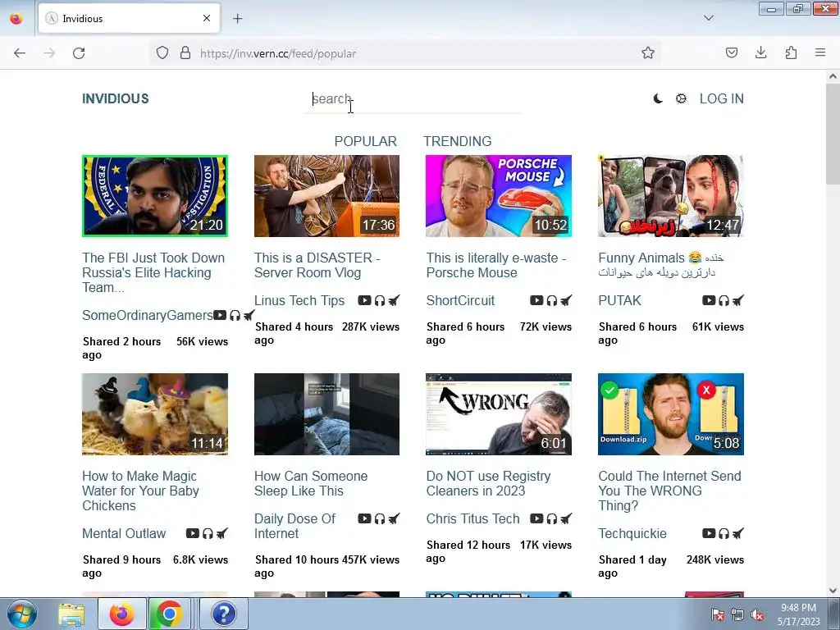The image size is (840, 630).
Task: Click headphones icon on Daily Dose Of Internet row
Action: [x=380, y=518]
